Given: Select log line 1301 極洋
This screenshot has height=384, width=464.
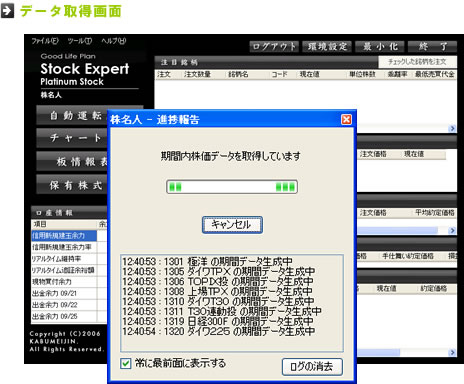Looking at the screenshot, I should 207,262.
